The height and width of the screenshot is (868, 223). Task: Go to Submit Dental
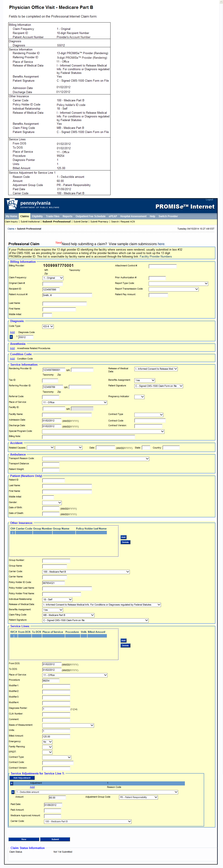pyautogui.click(x=81, y=222)
